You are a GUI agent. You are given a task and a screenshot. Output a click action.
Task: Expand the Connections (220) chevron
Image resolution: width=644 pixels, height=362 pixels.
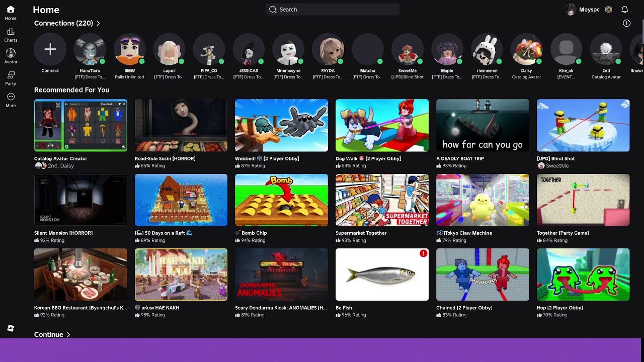coord(98,23)
